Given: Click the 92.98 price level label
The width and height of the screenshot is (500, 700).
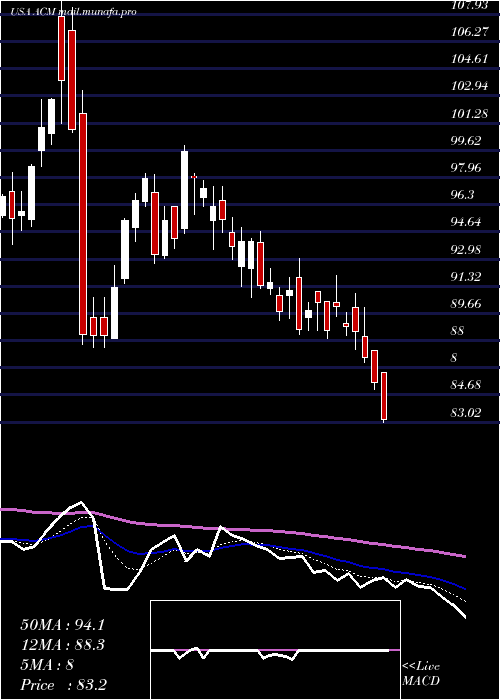Looking at the screenshot, I should [466, 250].
